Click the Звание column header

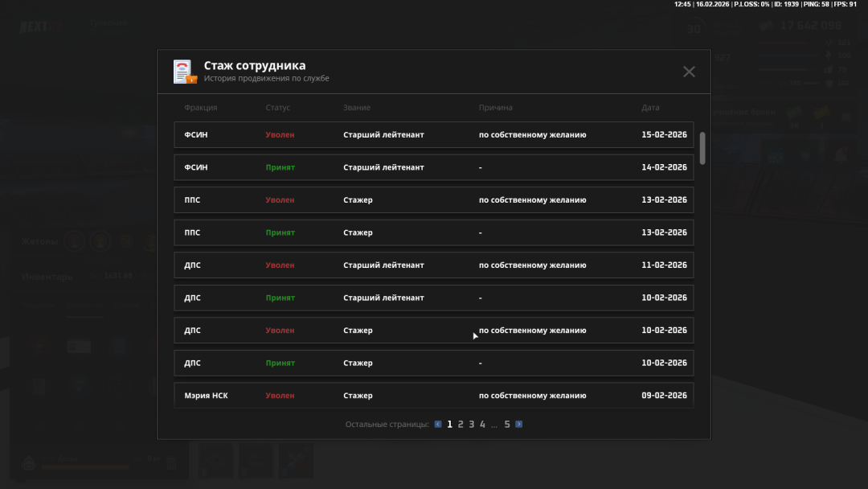pyautogui.click(x=357, y=108)
